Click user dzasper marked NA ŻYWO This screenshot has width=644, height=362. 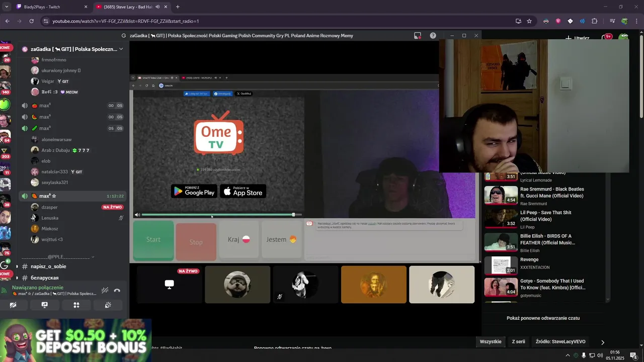[49, 207]
